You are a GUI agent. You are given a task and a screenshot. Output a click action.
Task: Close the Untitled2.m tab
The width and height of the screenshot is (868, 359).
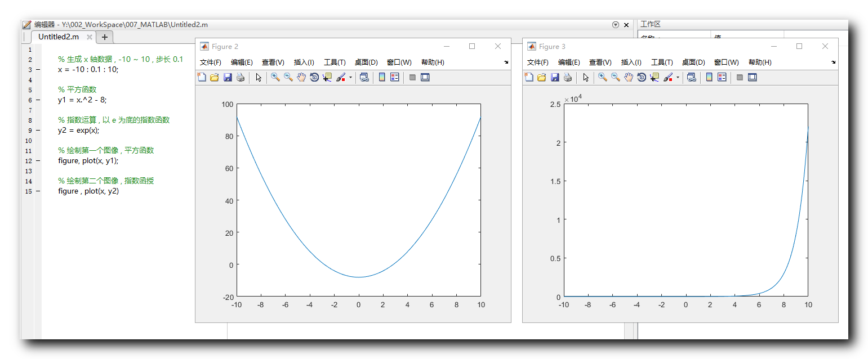point(90,38)
